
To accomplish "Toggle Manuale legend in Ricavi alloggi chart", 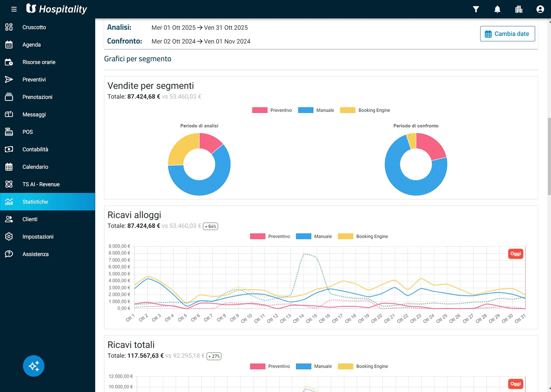I will click(314, 236).
